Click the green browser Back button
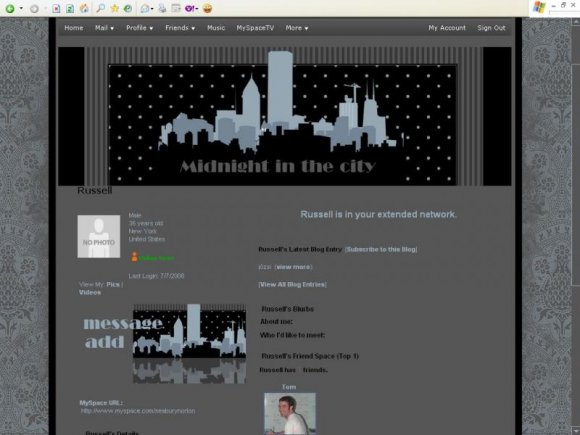The height and width of the screenshot is (435, 580). pyautogui.click(x=10, y=9)
